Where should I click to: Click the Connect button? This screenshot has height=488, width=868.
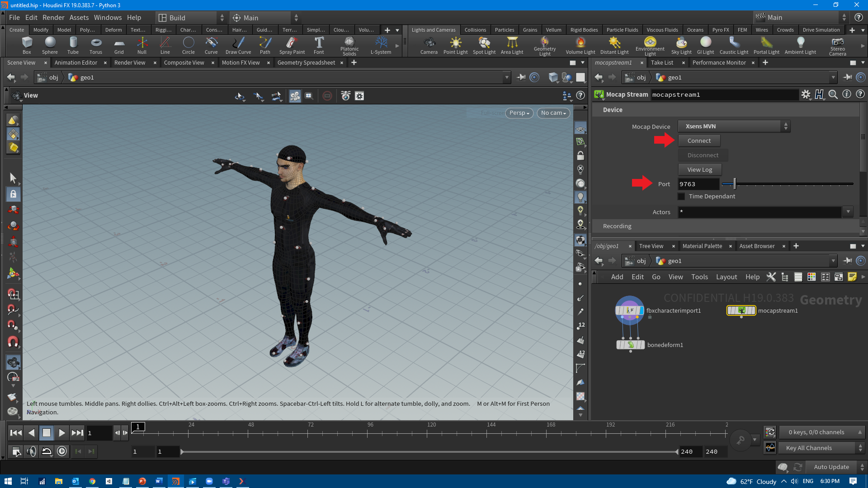699,141
